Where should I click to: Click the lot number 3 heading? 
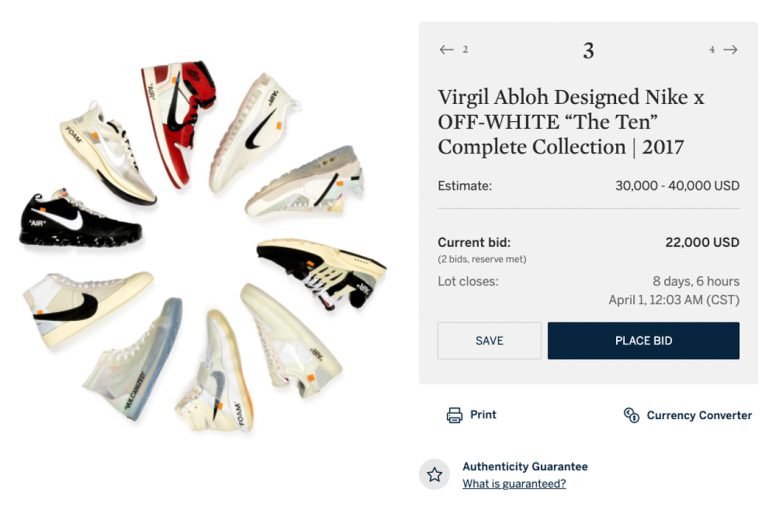588,51
